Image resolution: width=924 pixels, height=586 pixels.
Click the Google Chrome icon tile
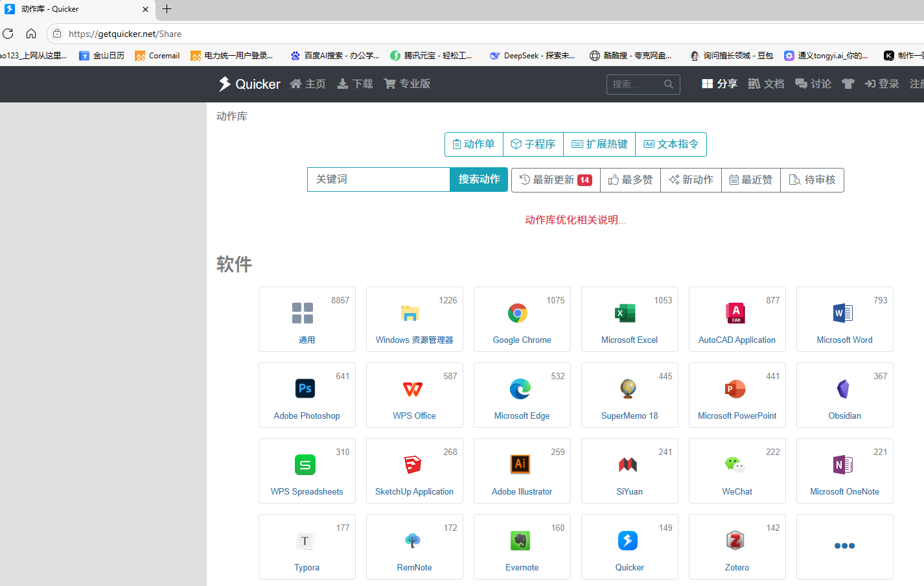click(518, 313)
